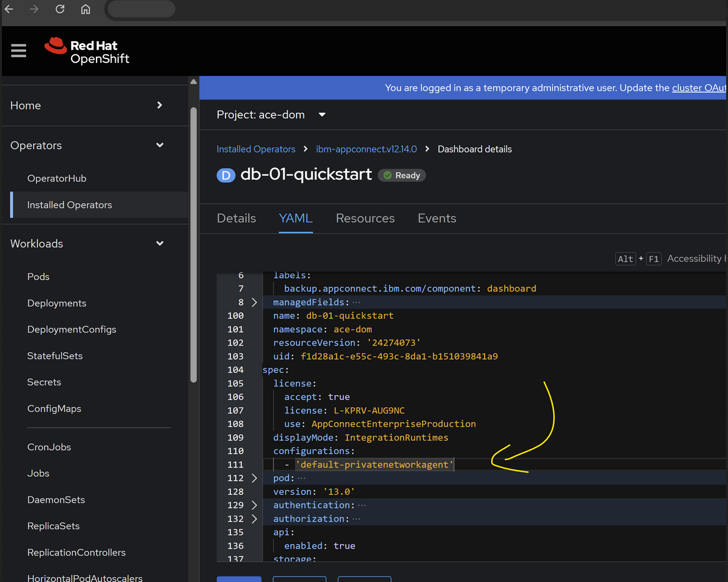This screenshot has height=582, width=728.
Task: Click the version '13.0' value
Action: [x=339, y=492]
